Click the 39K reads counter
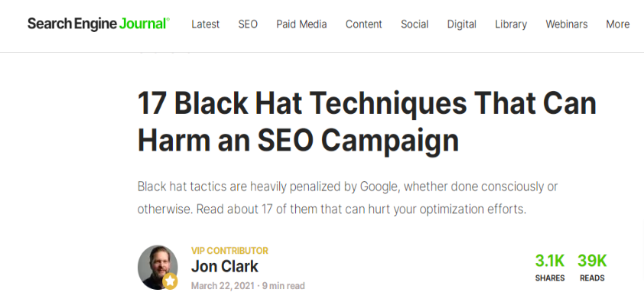 [x=592, y=268]
